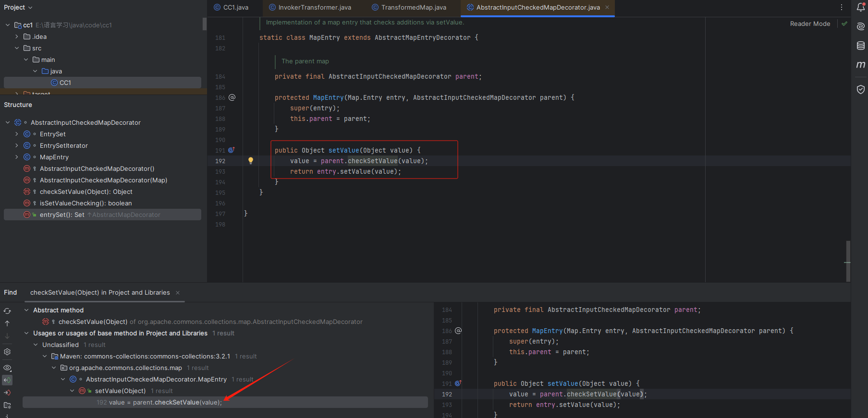Collapse the cc1 project root node
Image resolution: width=868 pixels, height=418 pixels.
[x=8, y=25]
